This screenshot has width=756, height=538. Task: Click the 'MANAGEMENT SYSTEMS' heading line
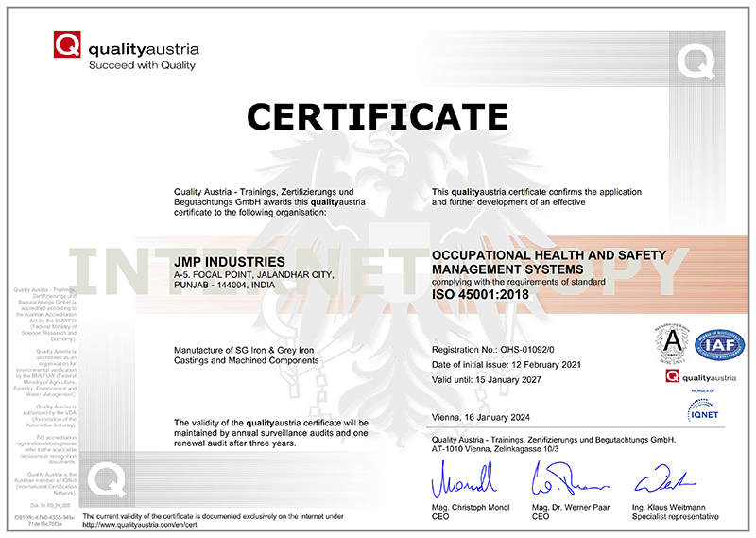pos(507,269)
